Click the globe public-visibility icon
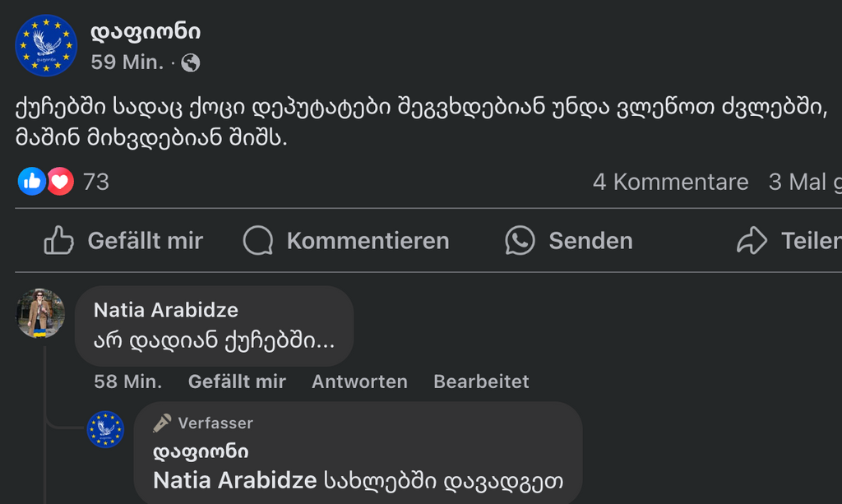This screenshot has height=504, width=842. [x=191, y=62]
